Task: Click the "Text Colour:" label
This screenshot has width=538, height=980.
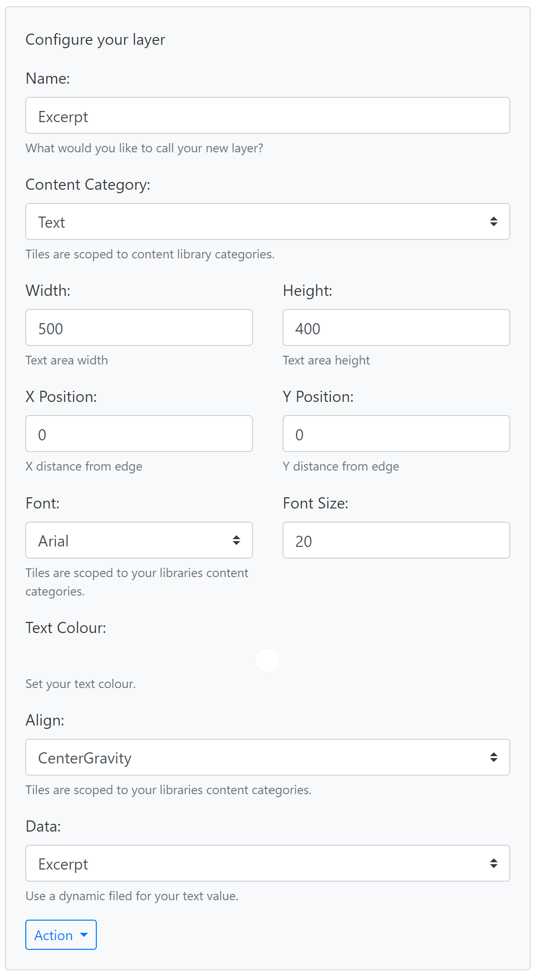Action: (x=66, y=628)
